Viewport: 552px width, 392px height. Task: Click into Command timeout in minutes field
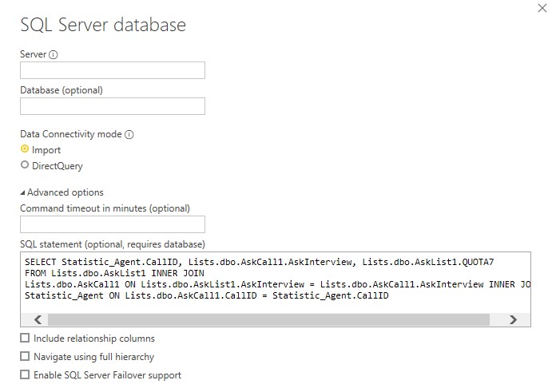point(113,224)
